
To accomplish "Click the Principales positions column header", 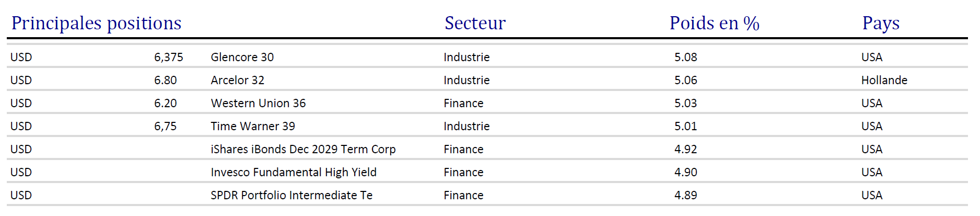I will point(96,23).
